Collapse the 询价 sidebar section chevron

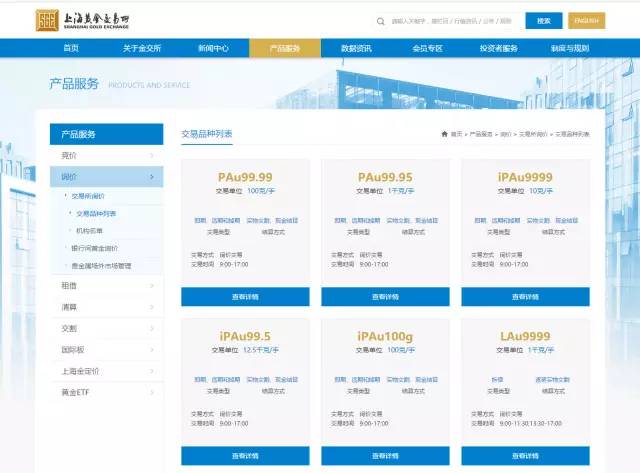pyautogui.click(x=152, y=177)
